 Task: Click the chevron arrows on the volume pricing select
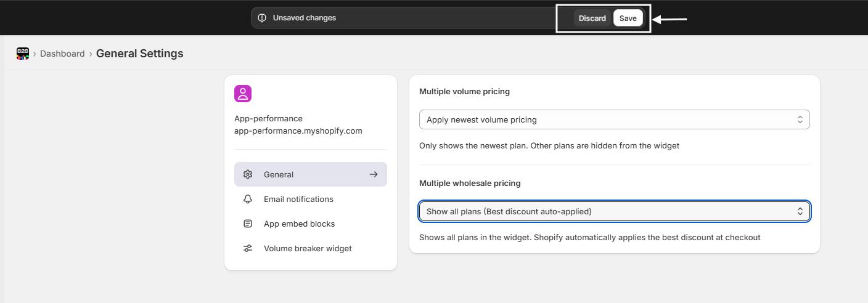(x=800, y=119)
